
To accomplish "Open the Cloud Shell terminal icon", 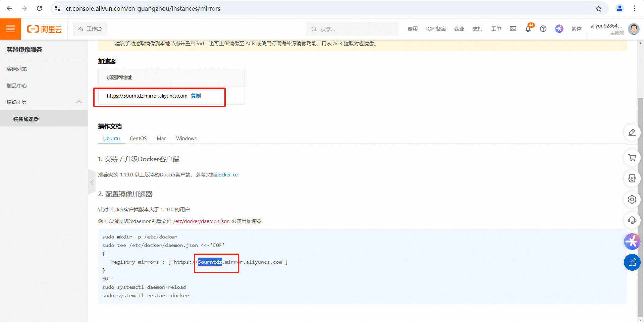I will click(513, 29).
